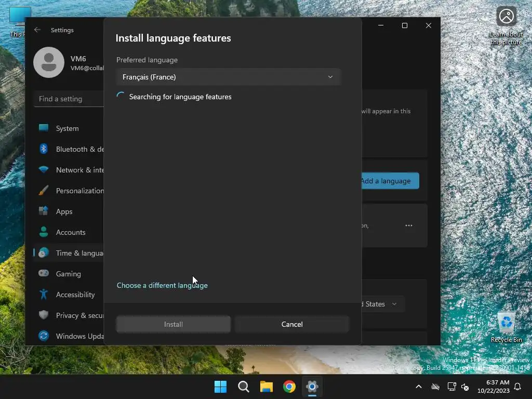Expand the United States region dropdown
This screenshot has width=532, height=399.
click(x=383, y=304)
